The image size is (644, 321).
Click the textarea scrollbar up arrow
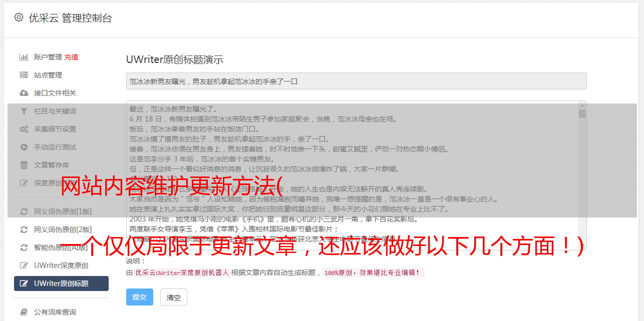click(x=582, y=105)
